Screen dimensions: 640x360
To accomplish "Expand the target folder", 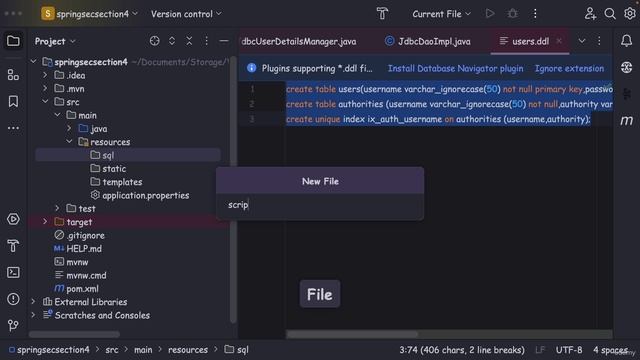I will (45, 222).
